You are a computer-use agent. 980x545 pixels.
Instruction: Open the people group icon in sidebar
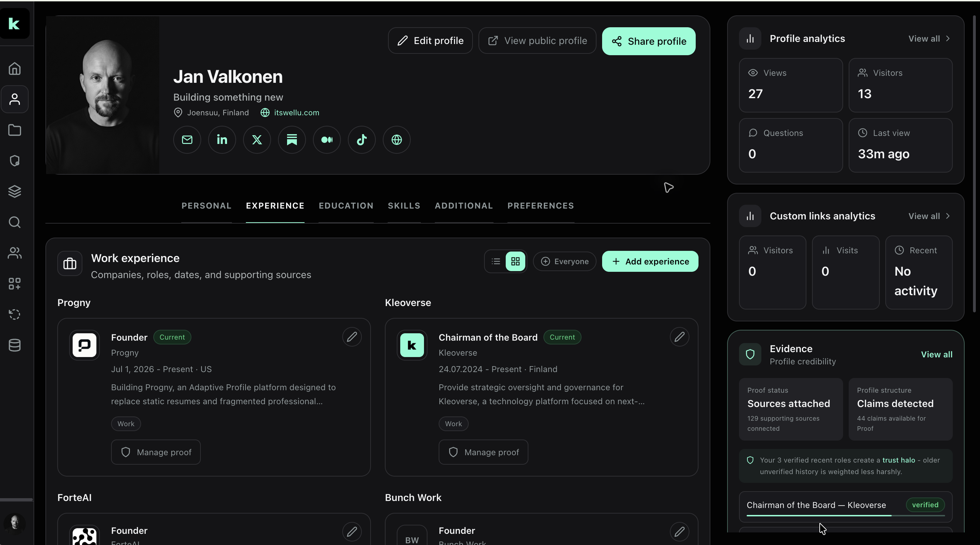14,253
